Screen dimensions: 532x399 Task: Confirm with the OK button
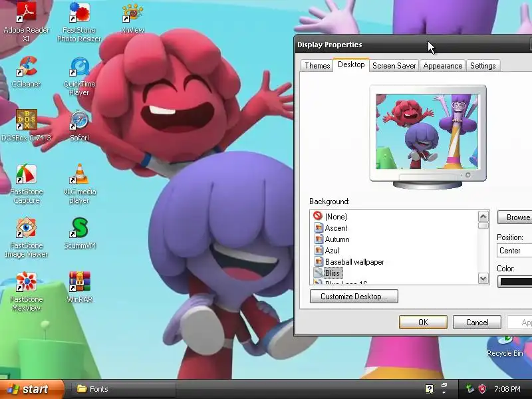(423, 323)
